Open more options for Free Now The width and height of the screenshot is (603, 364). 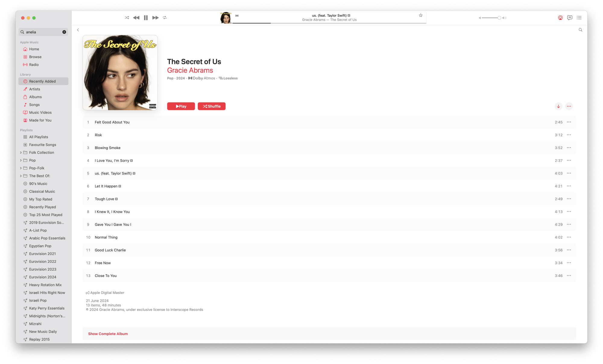[569, 263]
